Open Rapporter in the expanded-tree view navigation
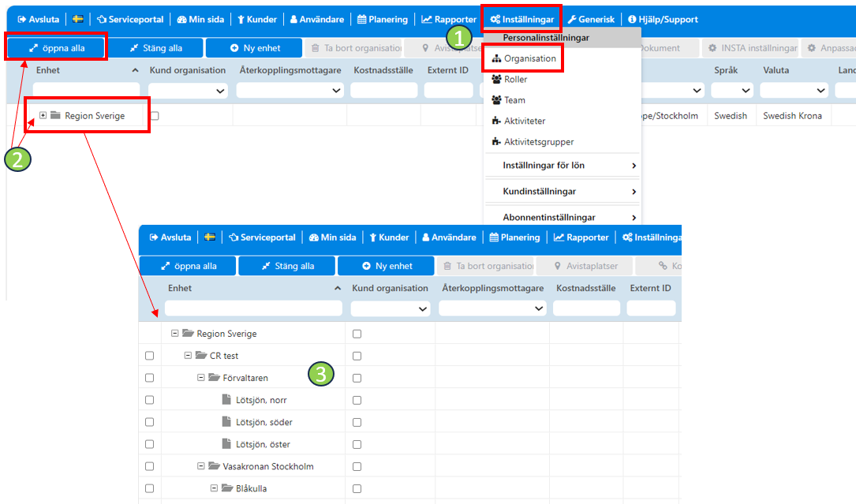Image resolution: width=856 pixels, height=504 pixels. pos(581,237)
